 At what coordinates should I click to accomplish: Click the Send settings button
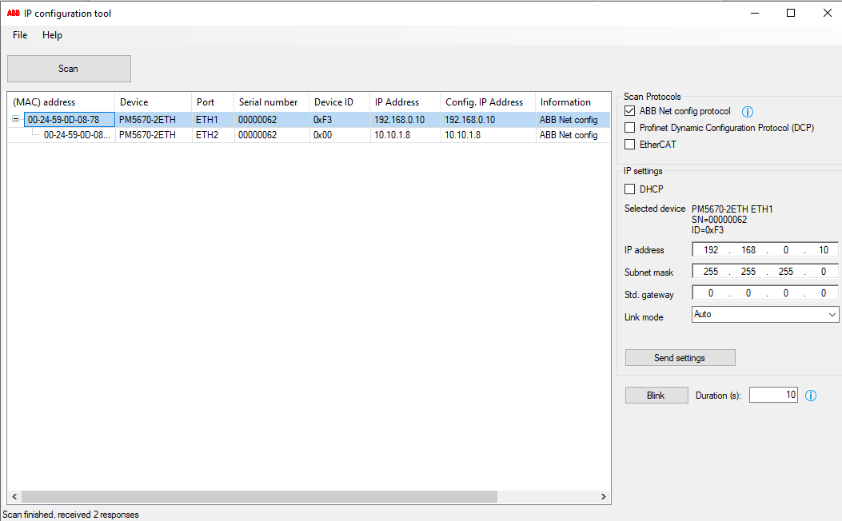(x=680, y=358)
